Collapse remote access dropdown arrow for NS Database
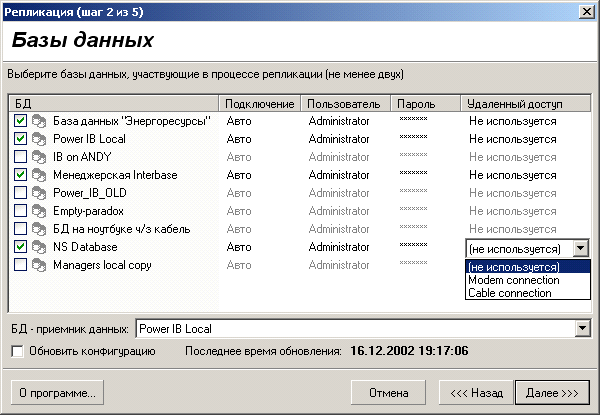Viewport: 600px width, 415px height. pos(580,249)
